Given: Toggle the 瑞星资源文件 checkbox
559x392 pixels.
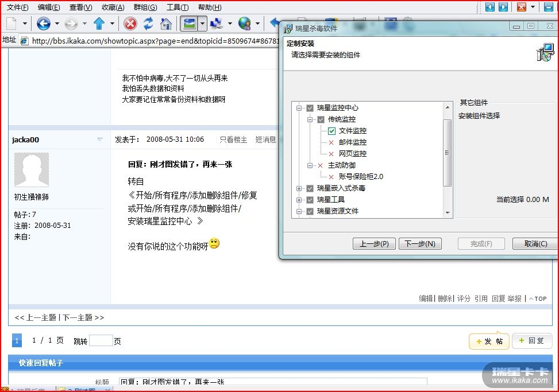Looking at the screenshot, I should pos(310,211).
